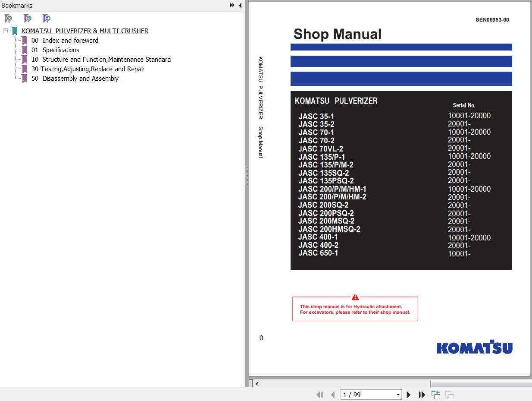Open bookmark 01 Specifications
Image resolution: width=532 pixels, height=401 pixels.
click(x=55, y=50)
